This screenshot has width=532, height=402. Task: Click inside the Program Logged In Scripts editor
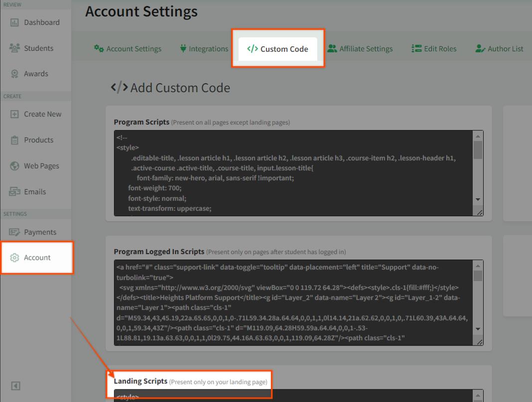tap(293, 302)
